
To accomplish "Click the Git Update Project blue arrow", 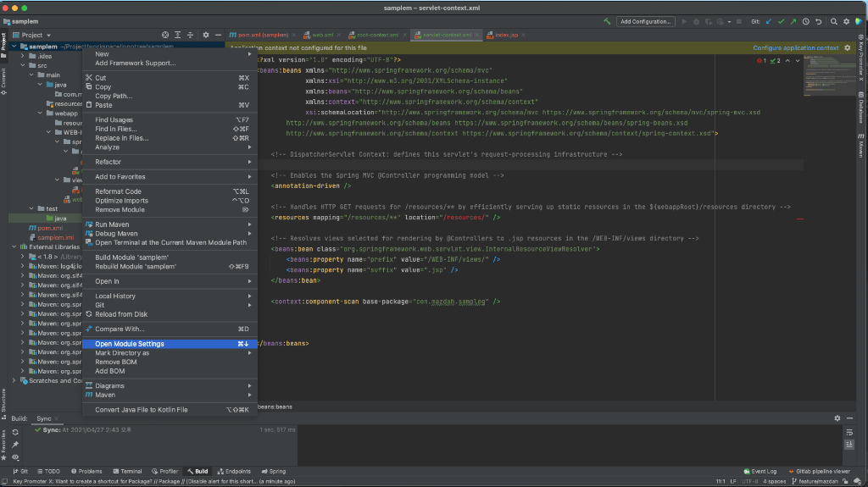I will pyautogui.click(x=768, y=21).
